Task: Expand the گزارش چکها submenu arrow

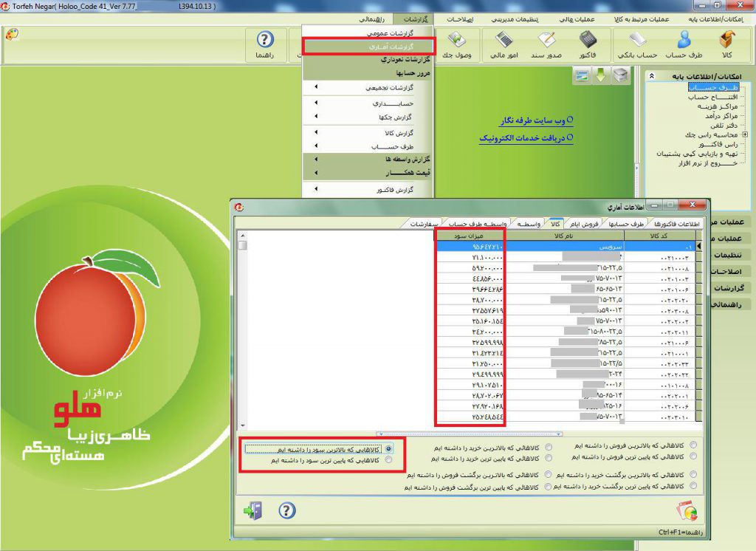Action: [316, 116]
